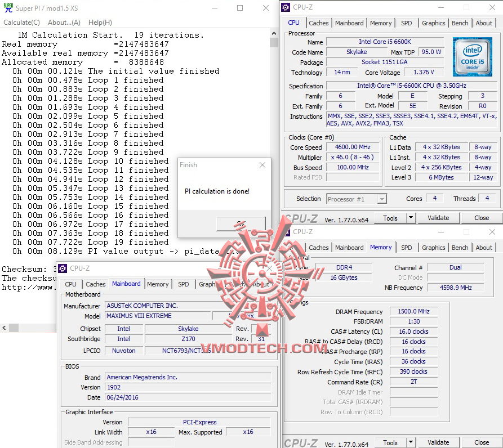Open Graphics tab in Memory CPU-Z window
The width and height of the screenshot is (503, 448).
[433, 248]
